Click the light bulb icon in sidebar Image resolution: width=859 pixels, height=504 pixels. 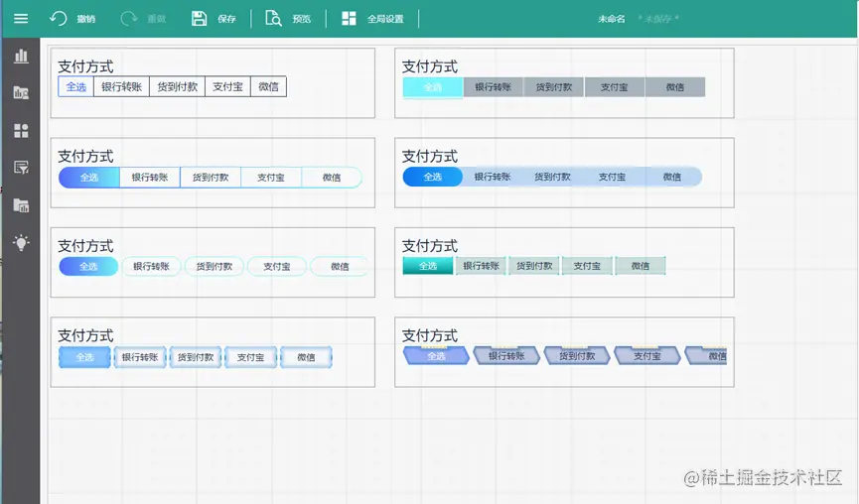21,242
